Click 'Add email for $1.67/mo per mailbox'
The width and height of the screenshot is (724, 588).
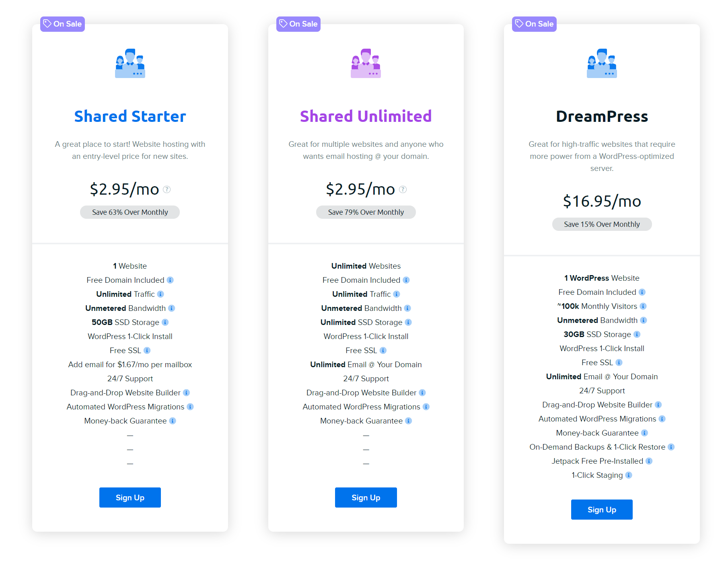coord(130,364)
